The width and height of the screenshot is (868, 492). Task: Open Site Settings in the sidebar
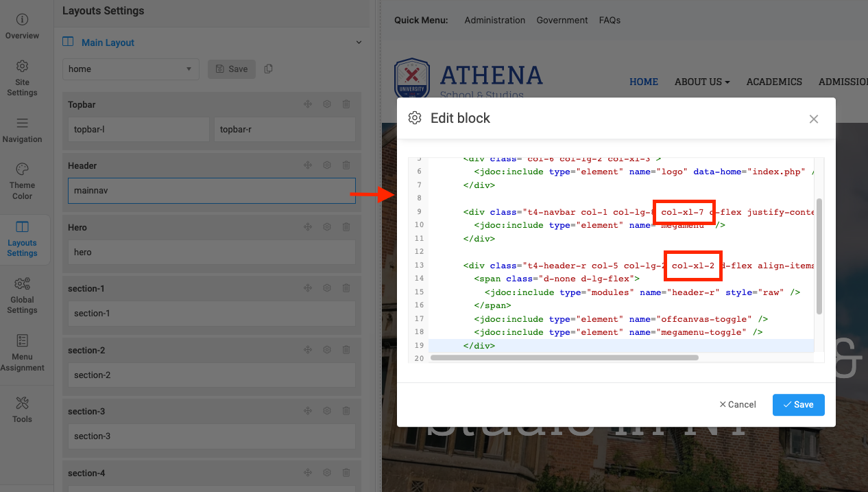(x=22, y=78)
